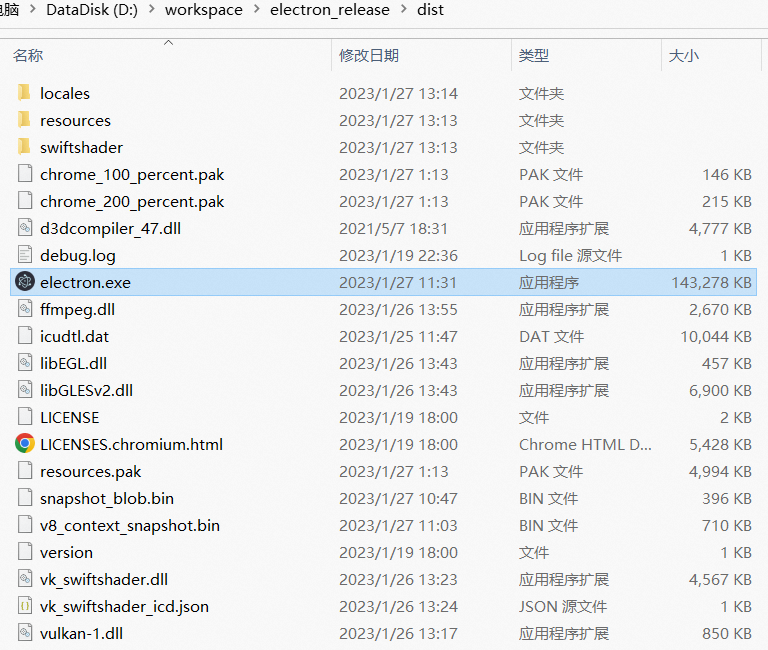
Task: Click the libGLESv2.dll file icon
Action: pos(25,390)
